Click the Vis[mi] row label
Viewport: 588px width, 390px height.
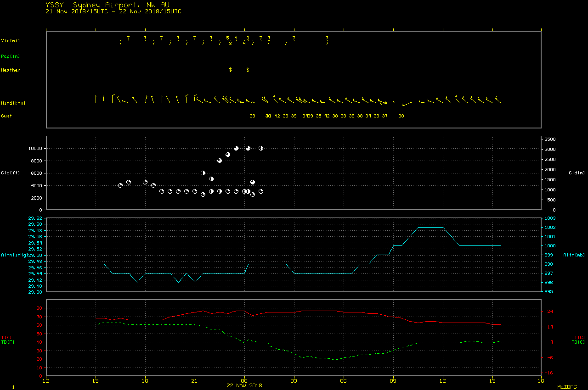11,41
